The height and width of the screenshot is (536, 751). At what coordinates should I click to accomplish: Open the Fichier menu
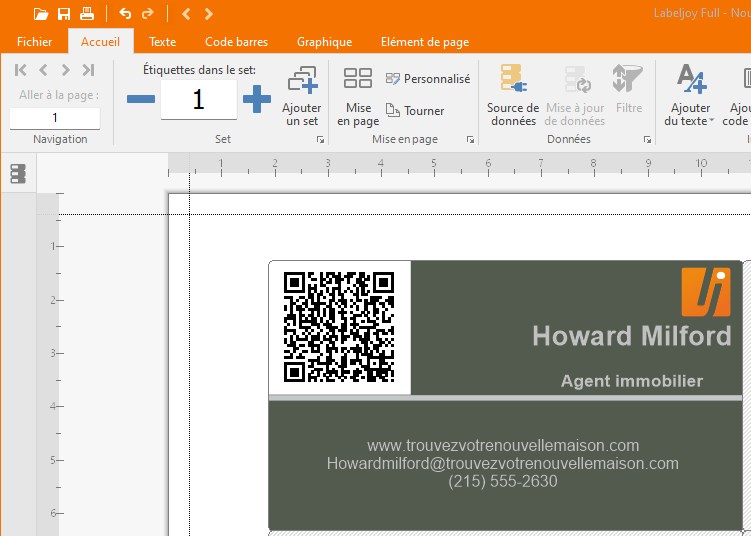[34, 42]
